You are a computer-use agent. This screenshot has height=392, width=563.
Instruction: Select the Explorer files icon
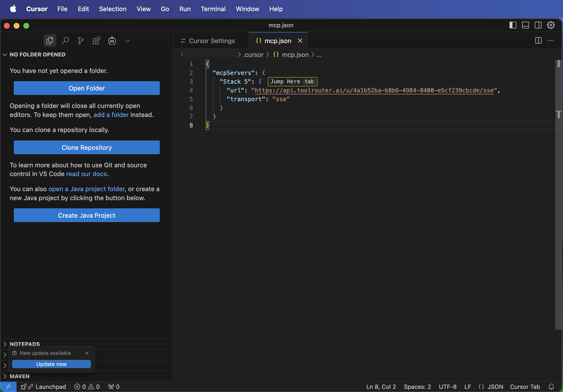50,40
